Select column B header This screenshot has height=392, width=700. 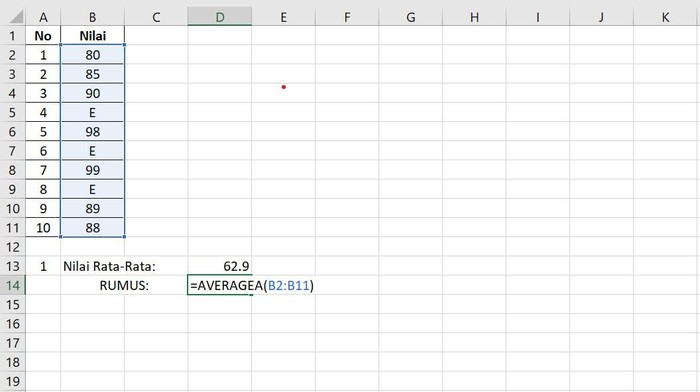click(92, 17)
